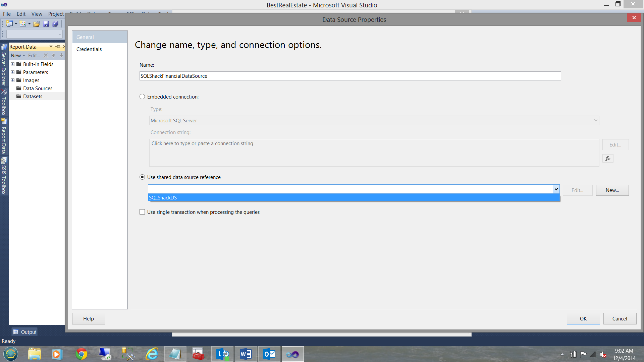
Task: Expand the Parameters folder node
Action: point(12,72)
